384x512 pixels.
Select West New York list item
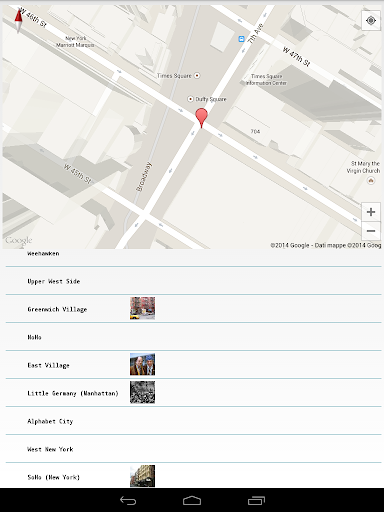pyautogui.click(x=193, y=449)
